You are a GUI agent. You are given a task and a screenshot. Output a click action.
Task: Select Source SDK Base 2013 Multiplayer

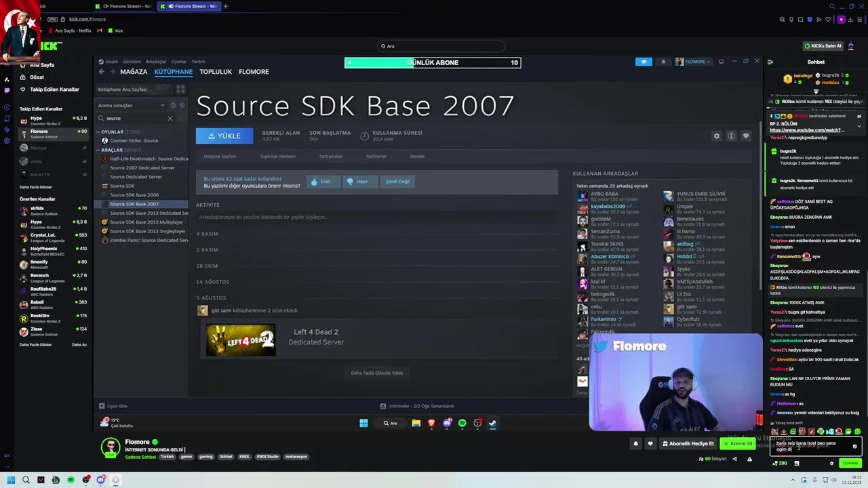click(146, 222)
